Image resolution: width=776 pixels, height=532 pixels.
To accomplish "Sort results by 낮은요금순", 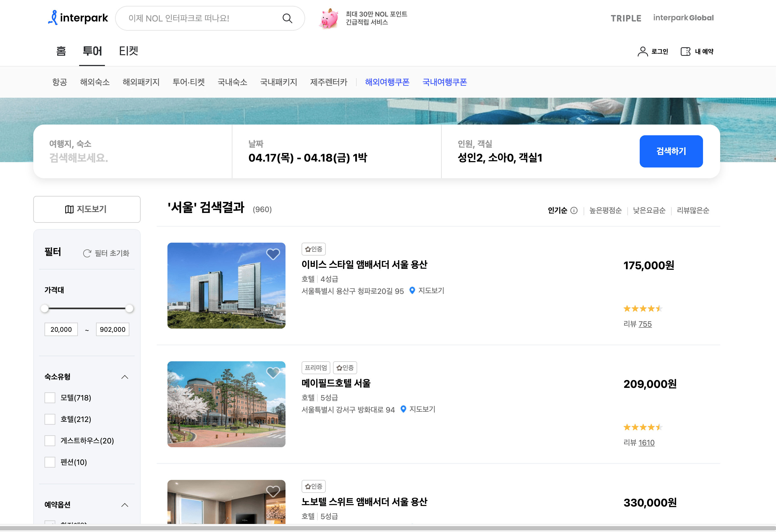I will [649, 210].
